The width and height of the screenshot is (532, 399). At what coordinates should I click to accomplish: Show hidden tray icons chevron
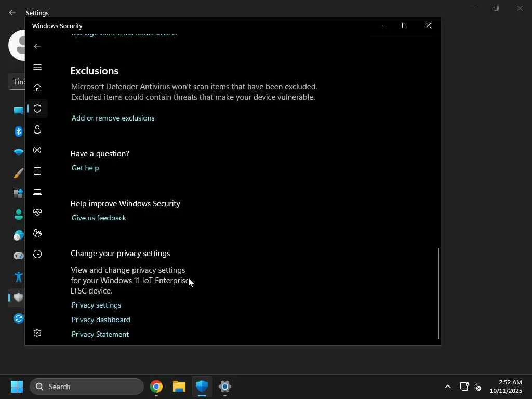448,387
